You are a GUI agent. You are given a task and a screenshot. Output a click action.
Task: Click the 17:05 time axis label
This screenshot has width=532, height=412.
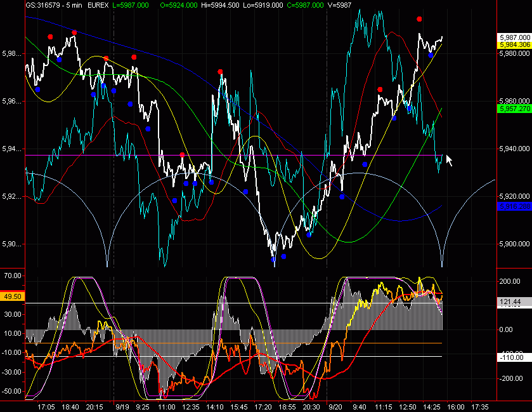46,407
